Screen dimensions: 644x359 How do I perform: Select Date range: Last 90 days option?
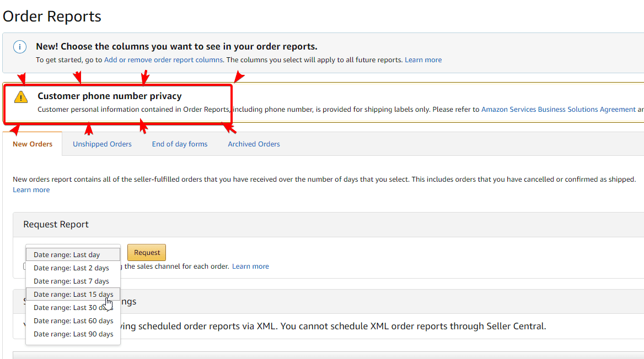(73, 334)
